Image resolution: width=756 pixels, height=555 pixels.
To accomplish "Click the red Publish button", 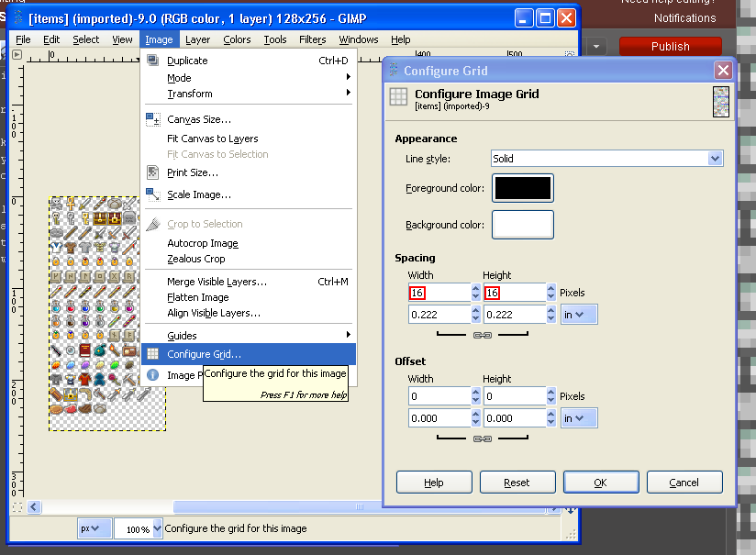I will click(670, 47).
